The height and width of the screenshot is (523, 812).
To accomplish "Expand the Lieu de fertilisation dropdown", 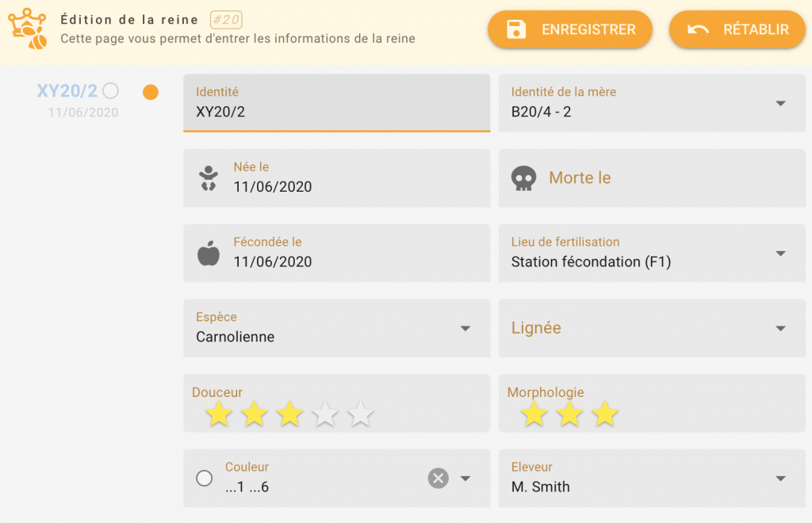I will pos(780,254).
